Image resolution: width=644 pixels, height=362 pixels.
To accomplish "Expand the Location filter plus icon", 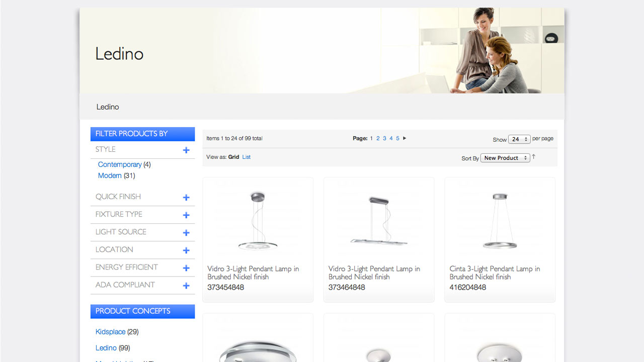I will 186,250.
